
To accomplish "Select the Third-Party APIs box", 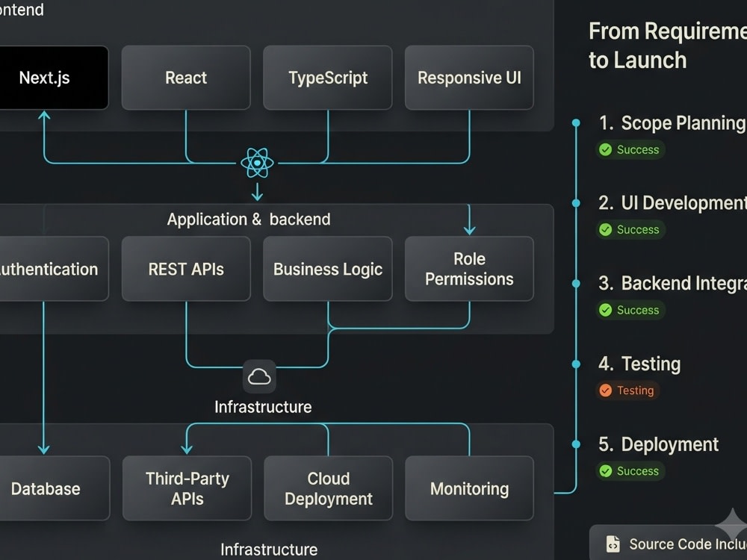I will point(187,488).
